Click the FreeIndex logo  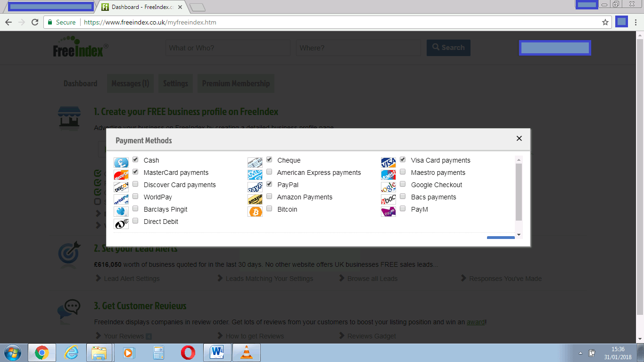tap(80, 48)
